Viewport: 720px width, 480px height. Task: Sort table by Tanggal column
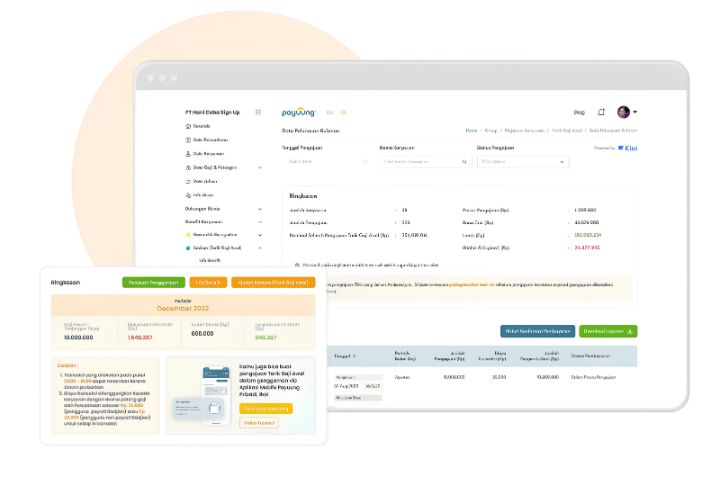345,356
